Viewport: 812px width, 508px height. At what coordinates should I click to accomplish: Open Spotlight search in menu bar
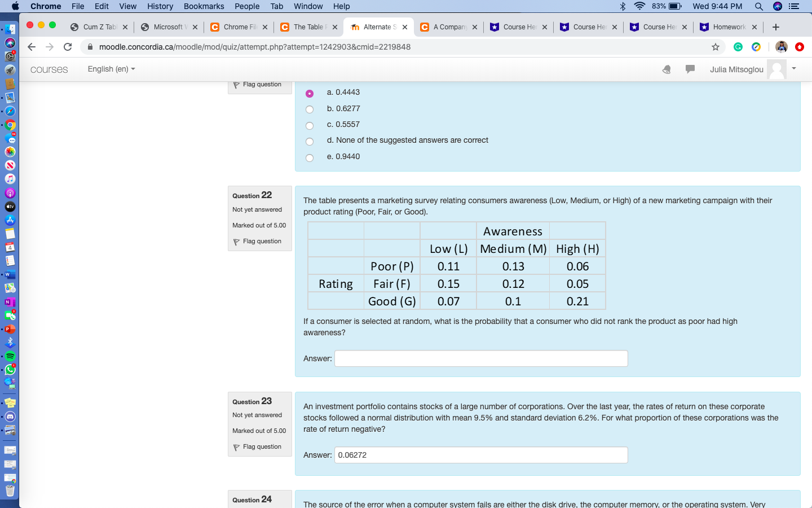click(x=759, y=6)
